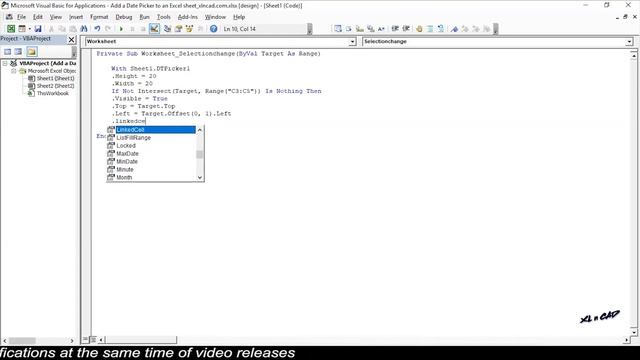Click the Paste clipboard icon
640x360 pixels.
73,29
